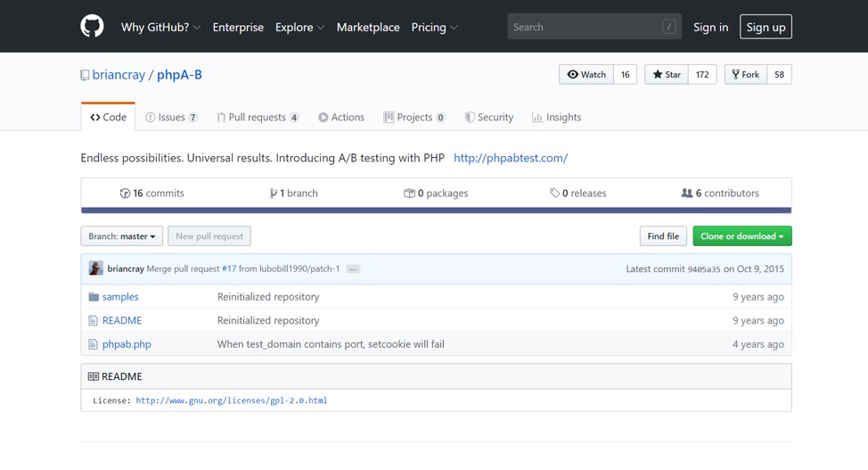
Task: Click '4 years ago' timestamp for phpab.php
Action: coord(758,344)
